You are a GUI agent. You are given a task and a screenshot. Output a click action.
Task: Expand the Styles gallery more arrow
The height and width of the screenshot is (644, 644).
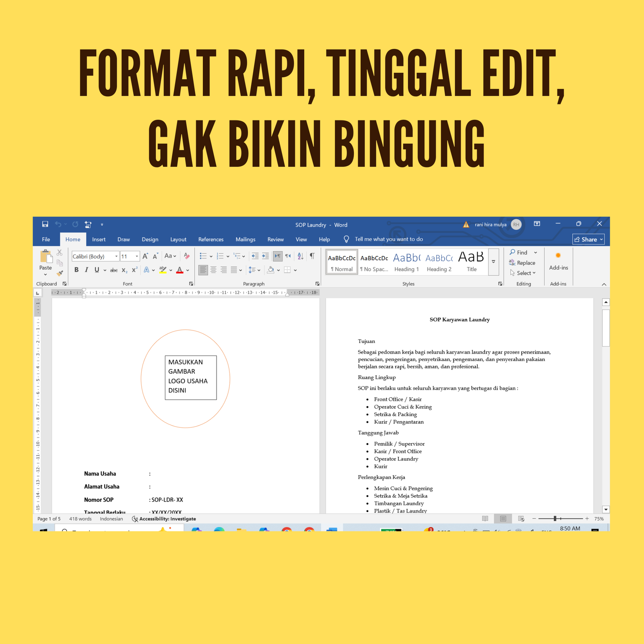coord(493,262)
